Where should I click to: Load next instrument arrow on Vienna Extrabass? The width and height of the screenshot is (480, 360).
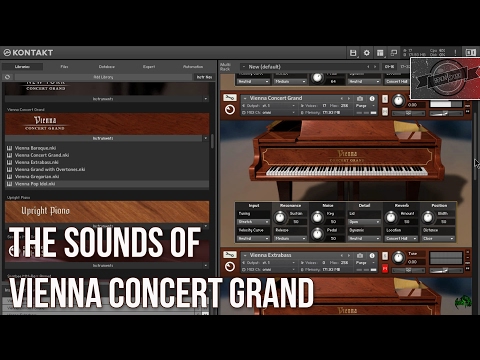click(349, 255)
